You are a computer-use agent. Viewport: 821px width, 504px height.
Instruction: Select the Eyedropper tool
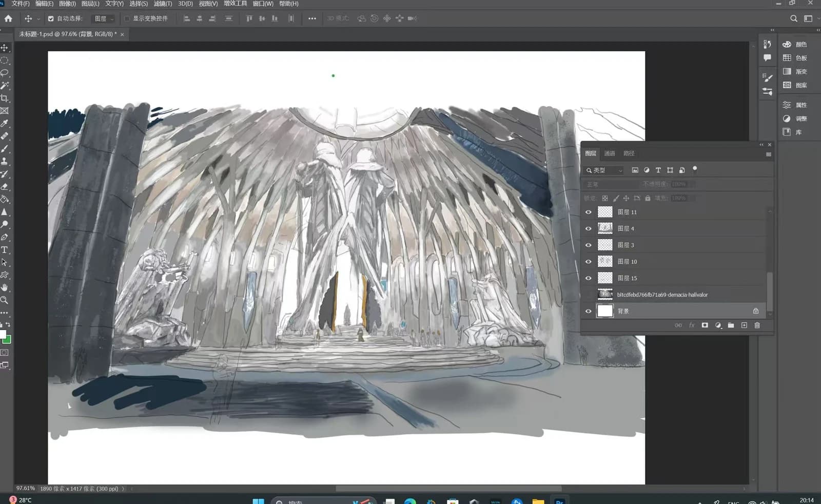tap(5, 123)
